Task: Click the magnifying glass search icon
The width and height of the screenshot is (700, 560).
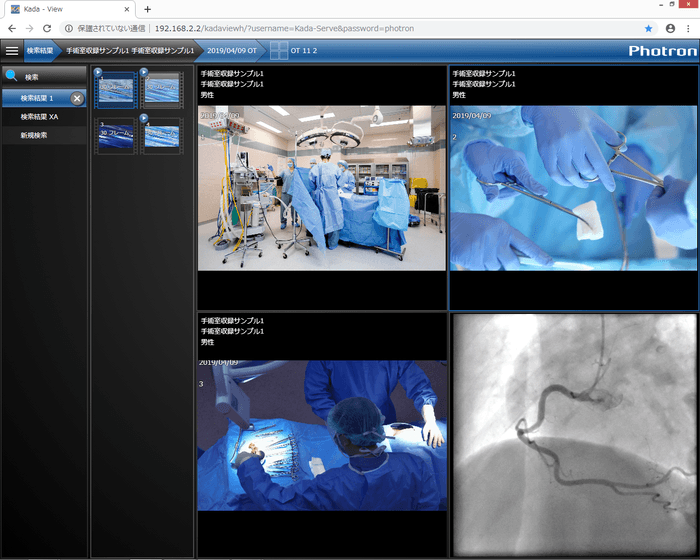Action: click(x=12, y=75)
